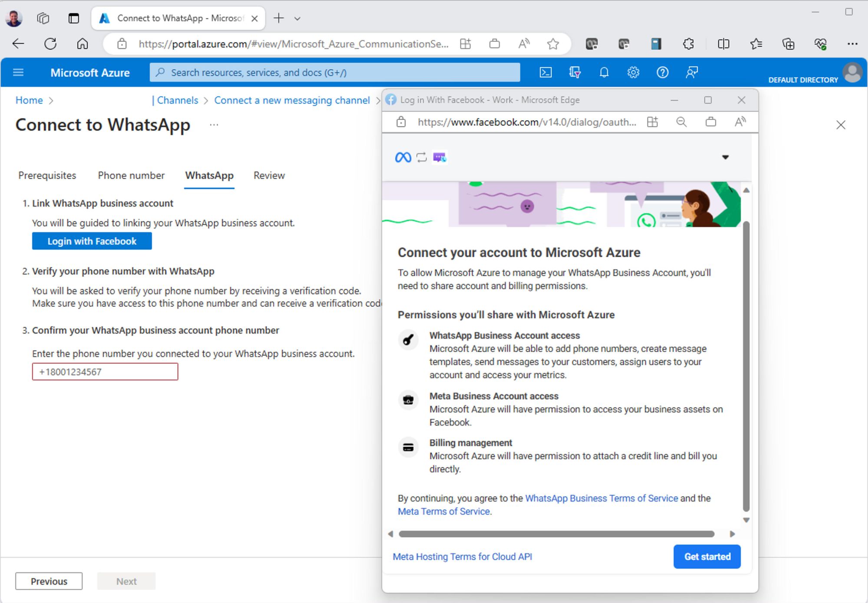Open Edge workspaces icon

pyautogui.click(x=43, y=18)
